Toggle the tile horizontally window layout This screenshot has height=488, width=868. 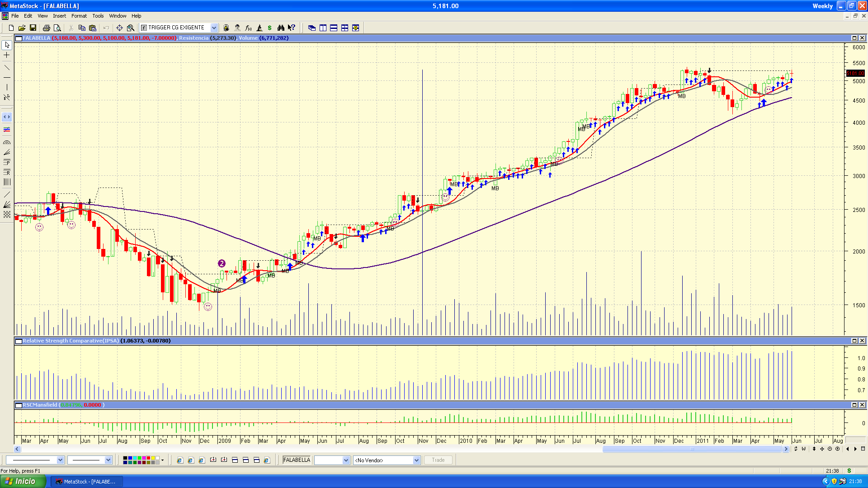[334, 28]
